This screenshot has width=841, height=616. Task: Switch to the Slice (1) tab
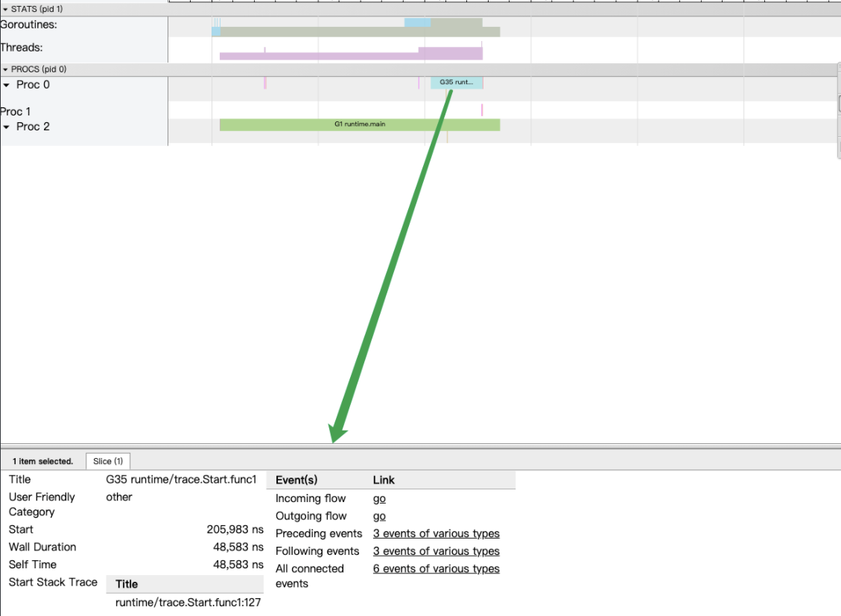(x=108, y=460)
